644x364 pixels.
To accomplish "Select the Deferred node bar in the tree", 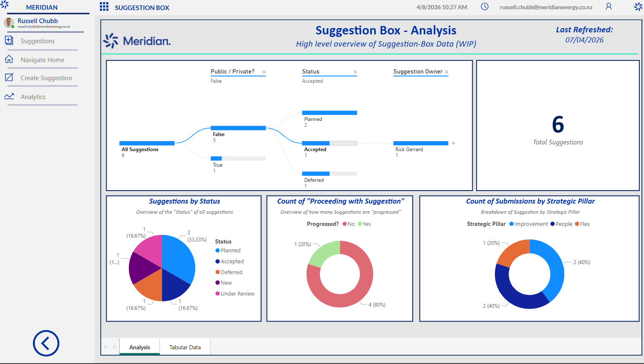I will click(x=330, y=173).
